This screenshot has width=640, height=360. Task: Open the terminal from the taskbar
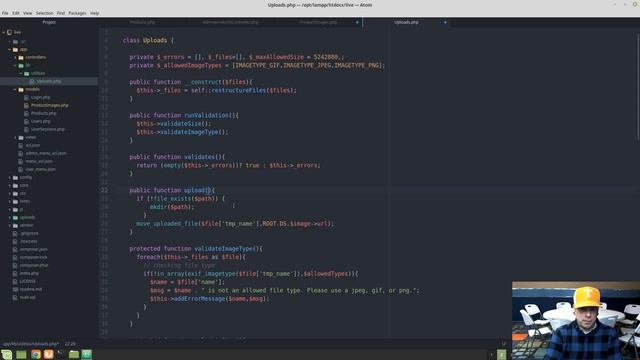61,354
